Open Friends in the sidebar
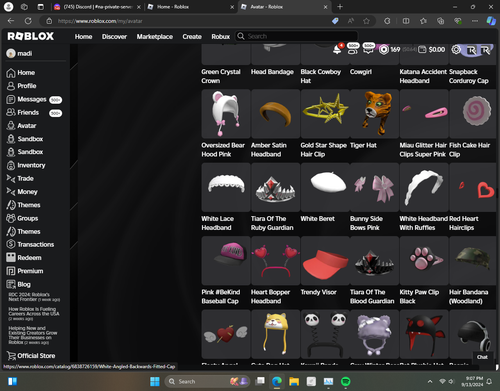 click(x=34, y=113)
